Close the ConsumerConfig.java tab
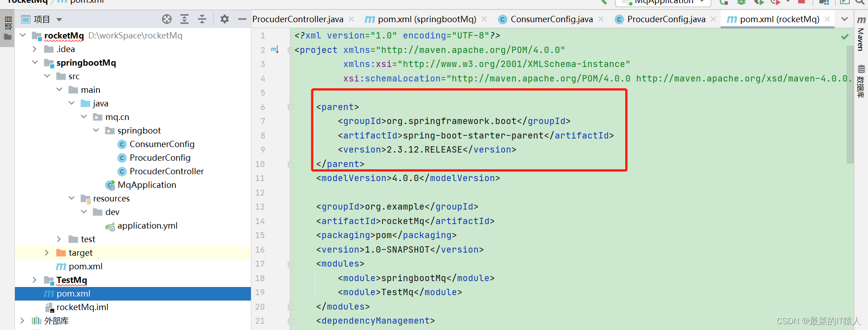Screen dimensions: 868x330 [601, 19]
